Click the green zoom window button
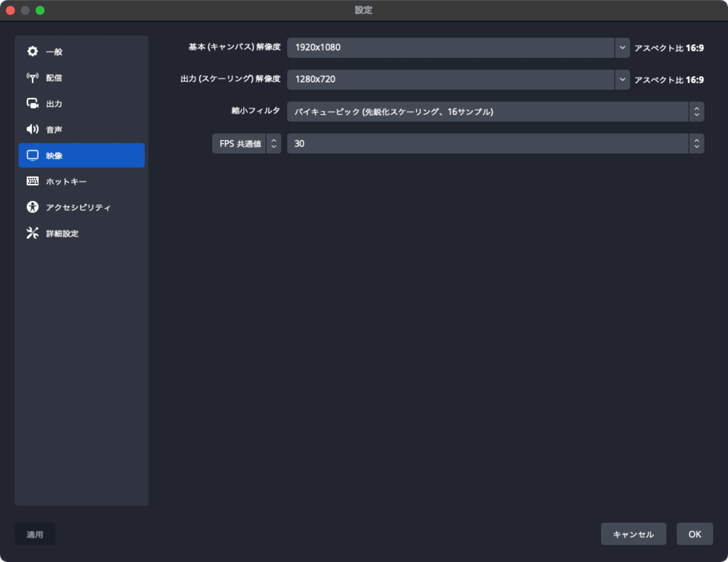Image resolution: width=728 pixels, height=562 pixels. pyautogui.click(x=40, y=10)
